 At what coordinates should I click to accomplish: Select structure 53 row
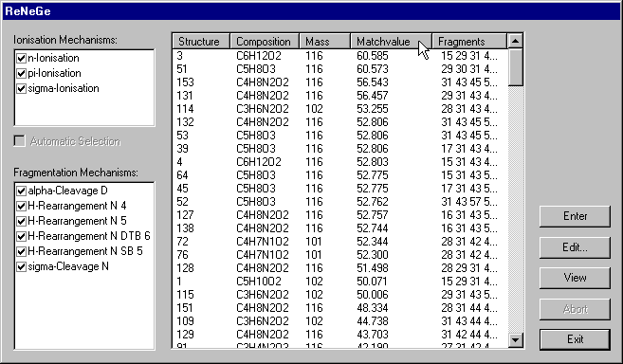[340, 136]
